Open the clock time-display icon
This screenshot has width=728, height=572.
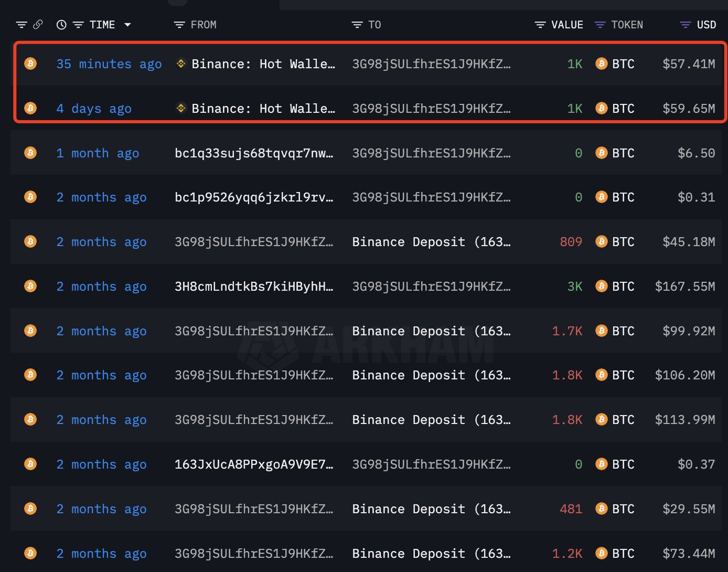click(61, 24)
